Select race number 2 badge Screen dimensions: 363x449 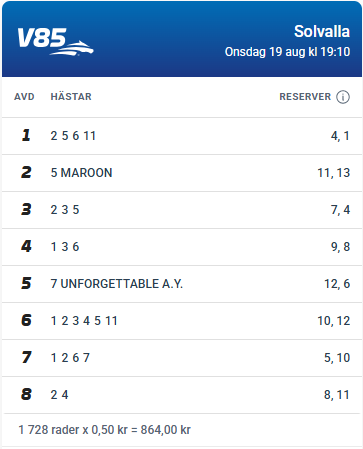[26, 172]
